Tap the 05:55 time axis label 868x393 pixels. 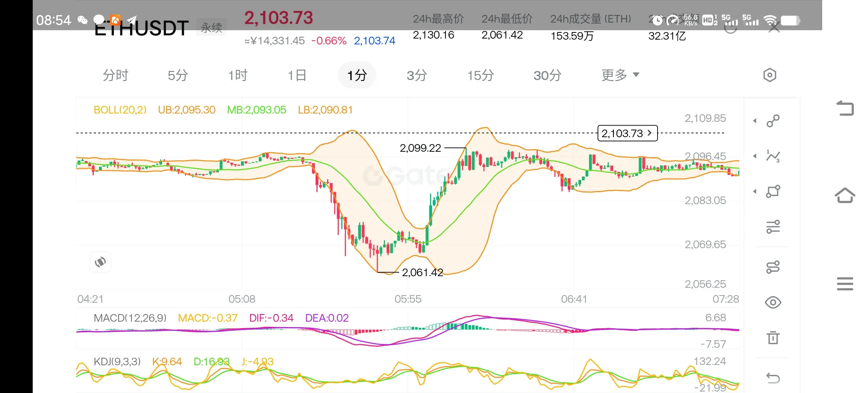(408, 299)
